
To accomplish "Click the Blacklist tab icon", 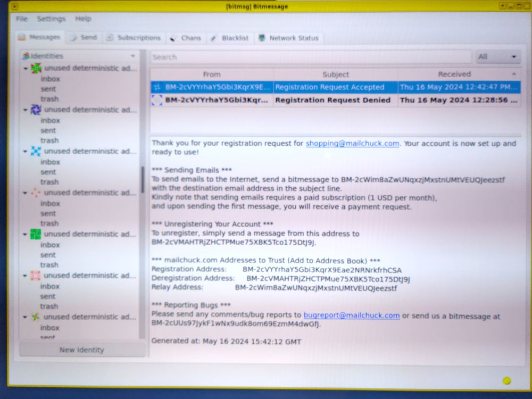I will click(213, 38).
